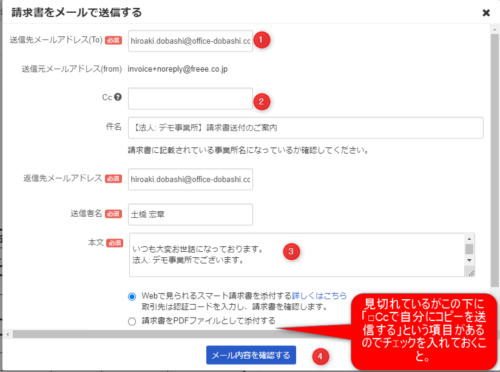
Task: Click the Cc help question mark icon
Action: [118, 97]
